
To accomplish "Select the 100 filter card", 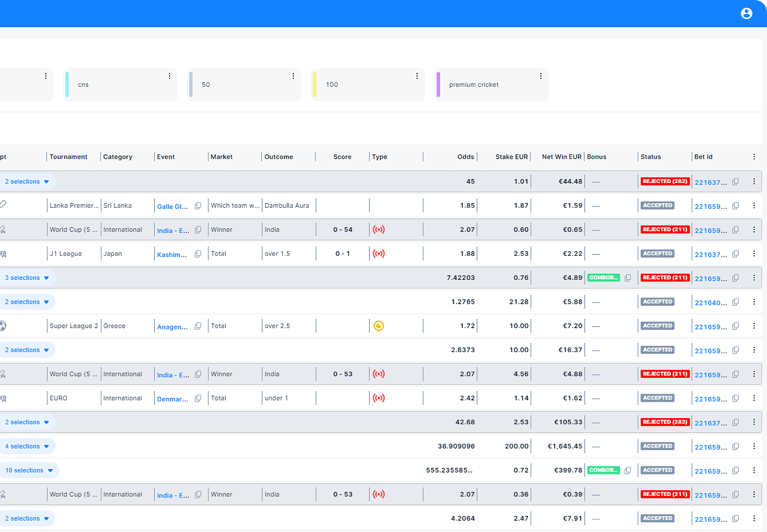I will coord(368,85).
